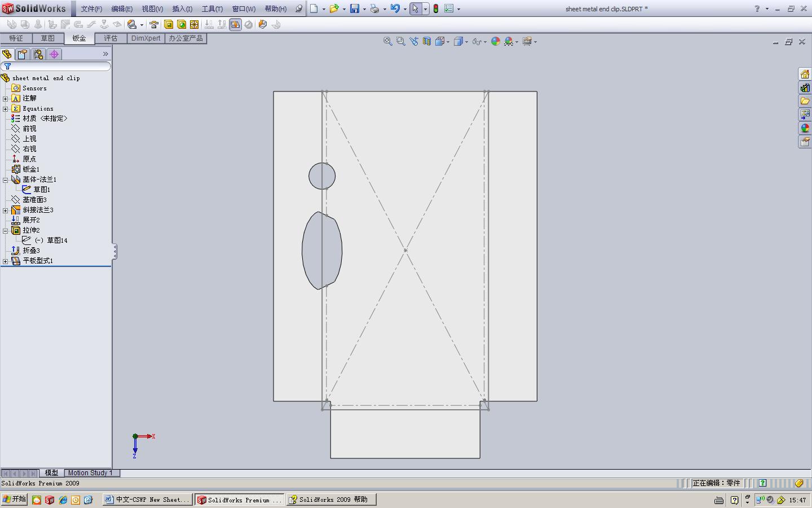Viewport: 812px width, 508px height.
Task: Open the New document dropdown arrow
Action: point(324,9)
